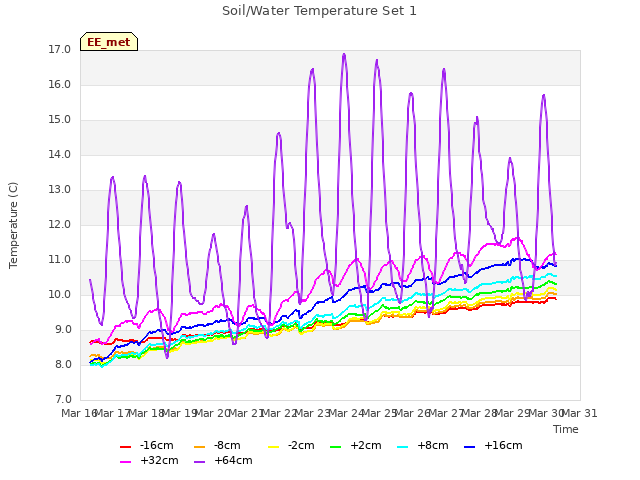The width and height of the screenshot is (640, 480).
Task: Select the -16cm legend entry
Action: click(147, 445)
